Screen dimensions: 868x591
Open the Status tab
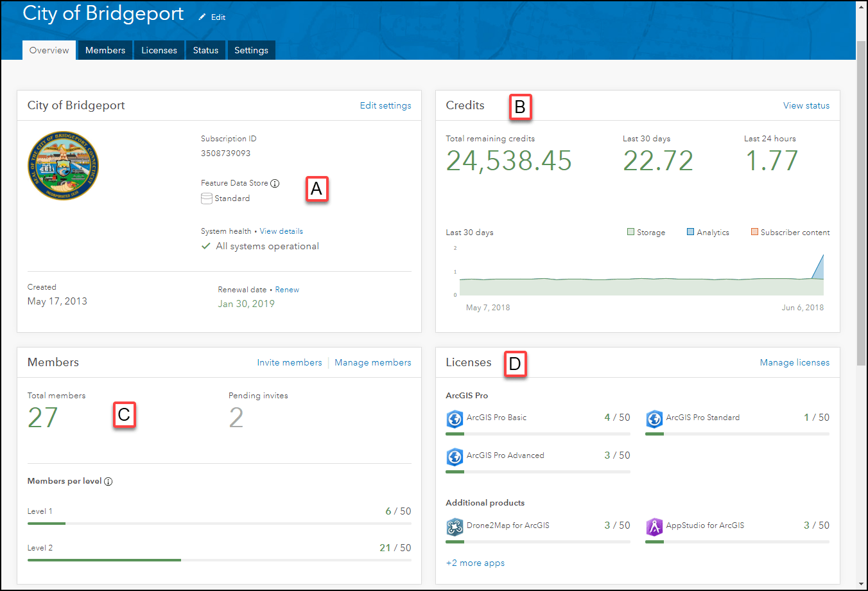coord(205,50)
